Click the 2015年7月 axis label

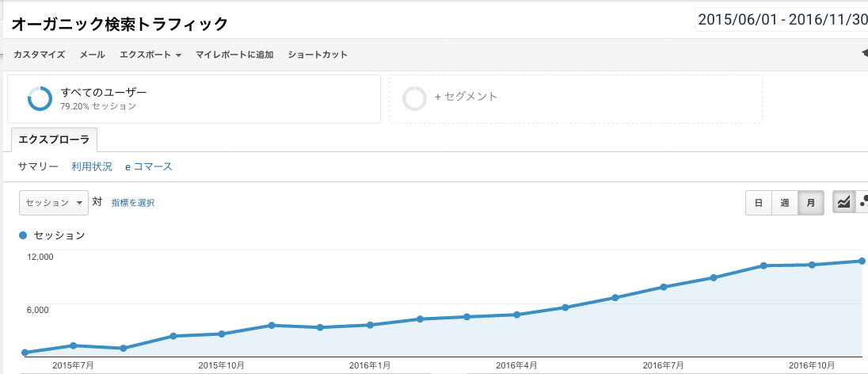[x=73, y=365]
